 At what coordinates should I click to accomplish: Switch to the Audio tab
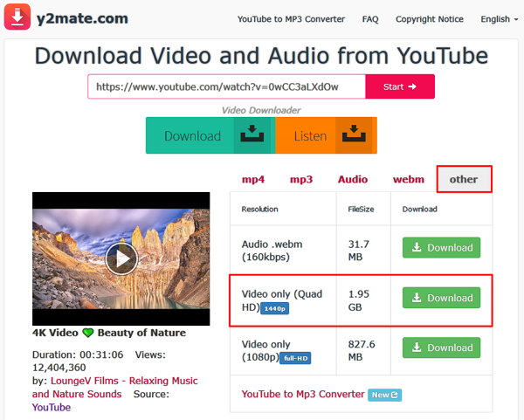click(x=353, y=179)
